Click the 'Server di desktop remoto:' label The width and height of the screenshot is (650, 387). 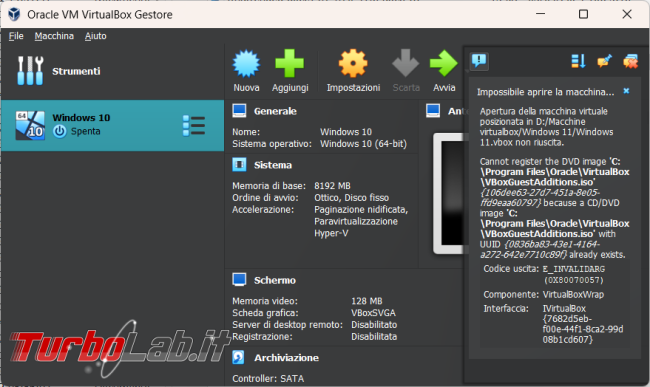pos(287,325)
